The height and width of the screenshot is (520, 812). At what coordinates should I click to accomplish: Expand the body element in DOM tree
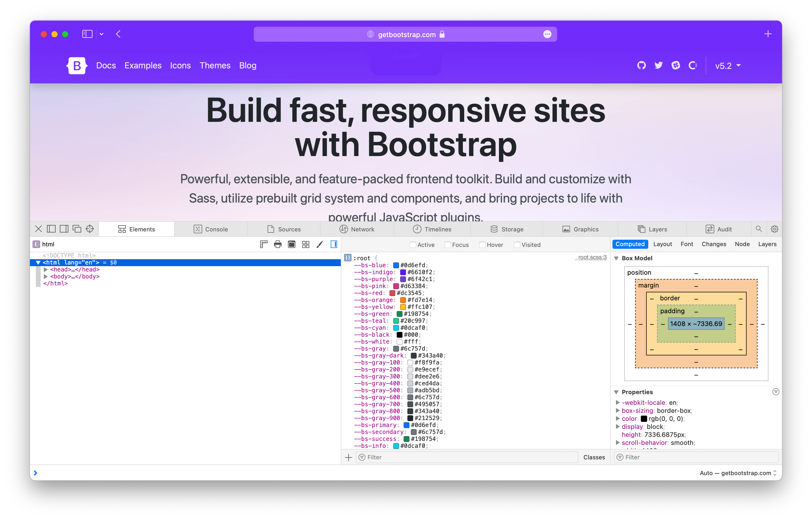[46, 277]
